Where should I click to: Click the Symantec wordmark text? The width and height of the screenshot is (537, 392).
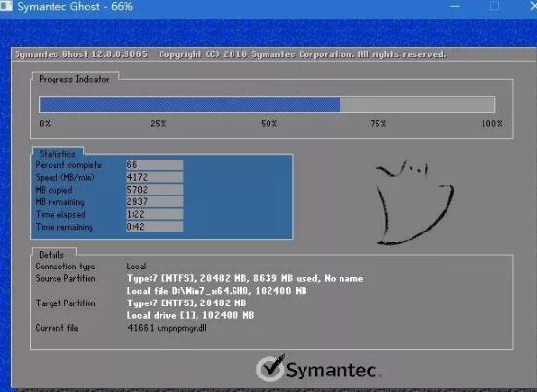pos(331,370)
